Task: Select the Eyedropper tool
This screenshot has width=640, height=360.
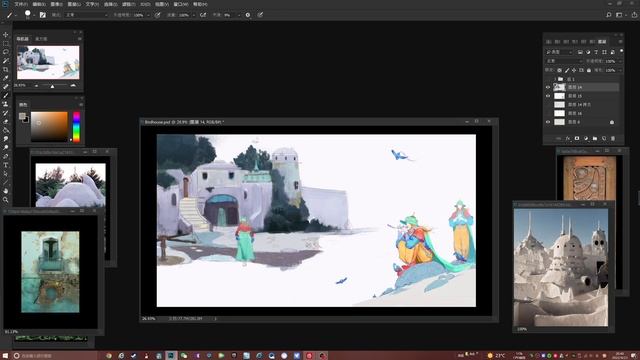Action: pos(6,78)
